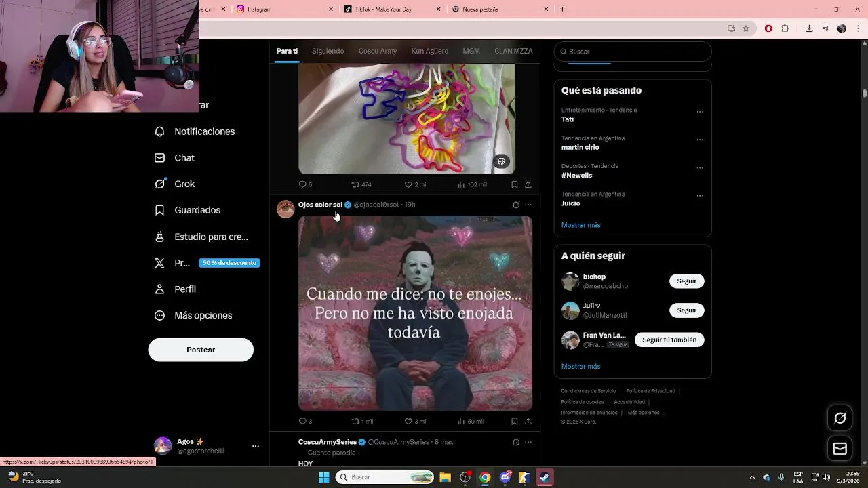Open Chrome three-dot menu
This screenshot has height=488, width=868.
(857, 28)
